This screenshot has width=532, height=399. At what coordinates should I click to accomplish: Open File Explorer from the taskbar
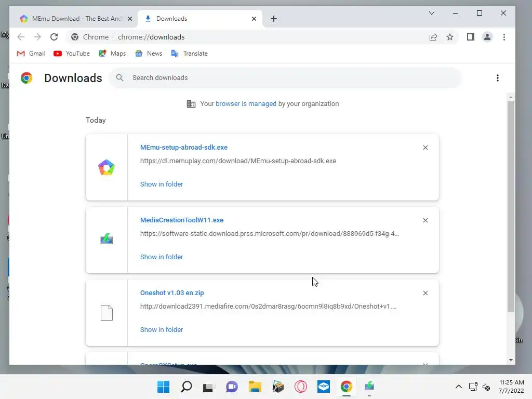[x=255, y=387]
